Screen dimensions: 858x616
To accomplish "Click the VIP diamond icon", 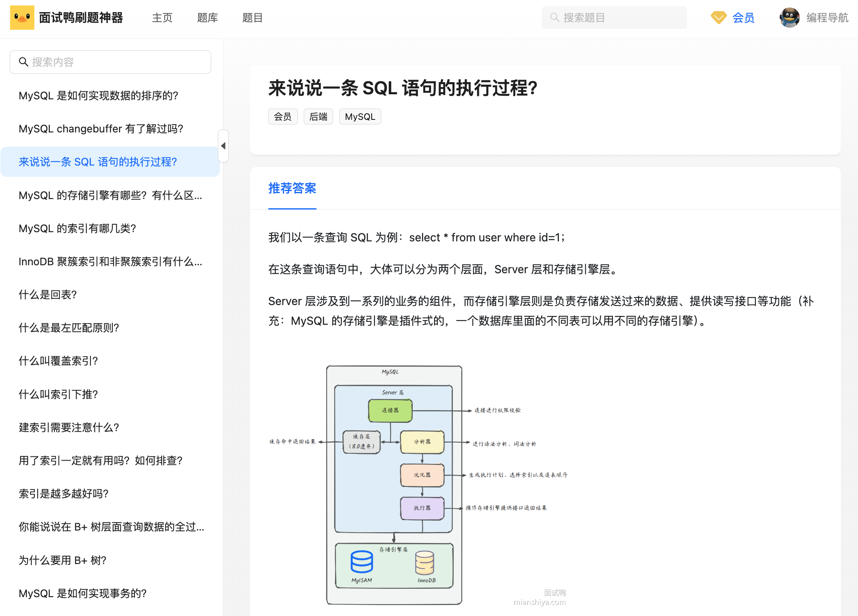I will (718, 18).
